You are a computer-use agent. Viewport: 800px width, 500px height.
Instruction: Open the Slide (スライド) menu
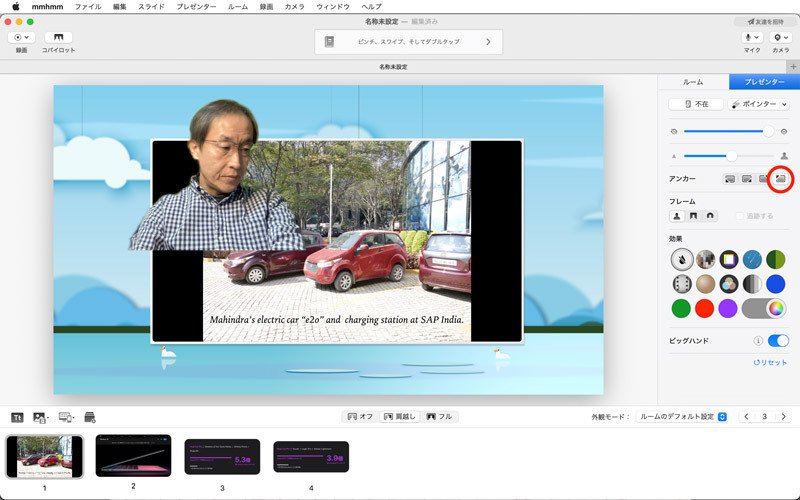(x=151, y=7)
